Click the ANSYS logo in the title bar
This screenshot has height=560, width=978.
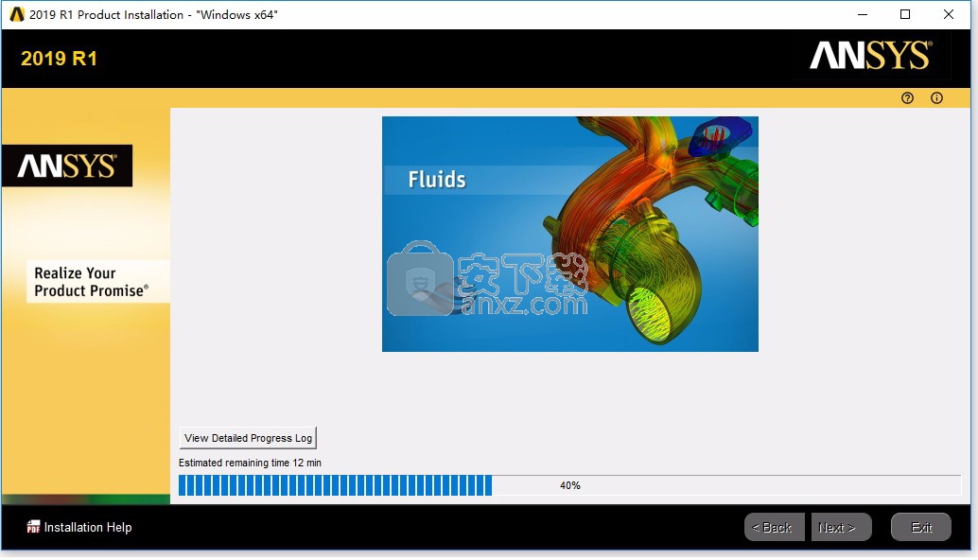(17, 14)
